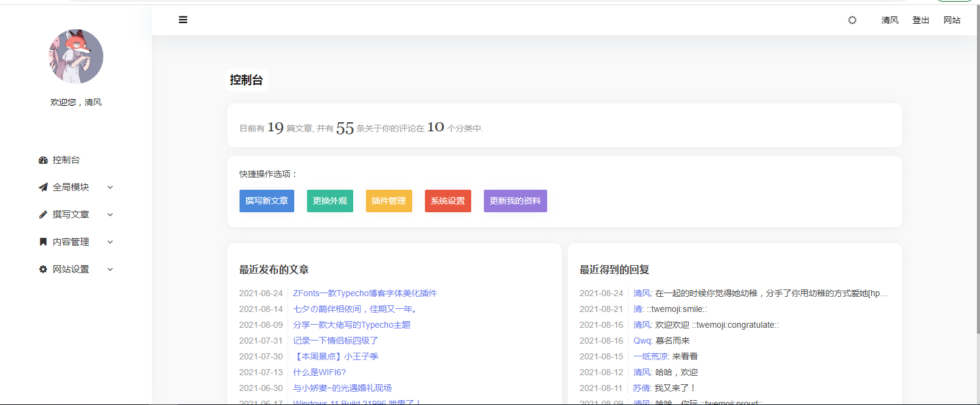Screen dimensions: 980x405
Task: Click the hamburger menu icon
Action: [183, 20]
